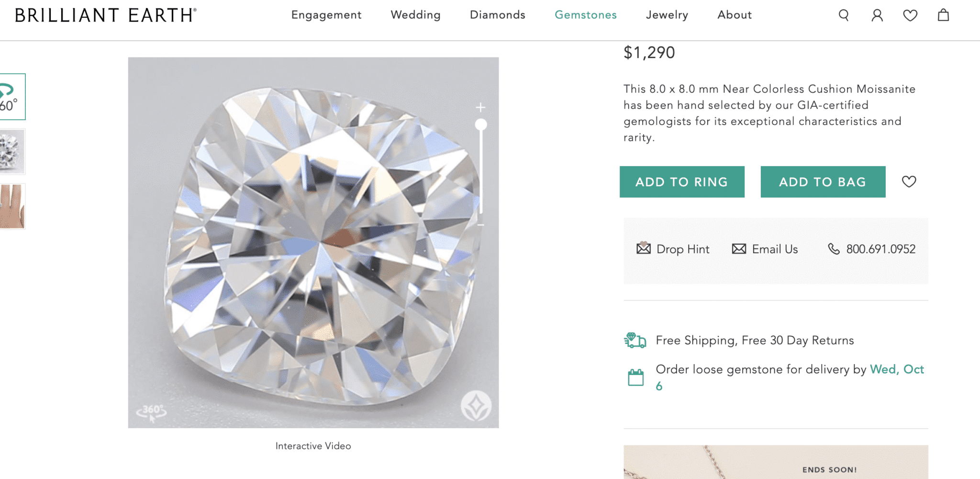Image resolution: width=980 pixels, height=479 pixels.
Task: Open the shopping bag
Action: click(x=943, y=15)
